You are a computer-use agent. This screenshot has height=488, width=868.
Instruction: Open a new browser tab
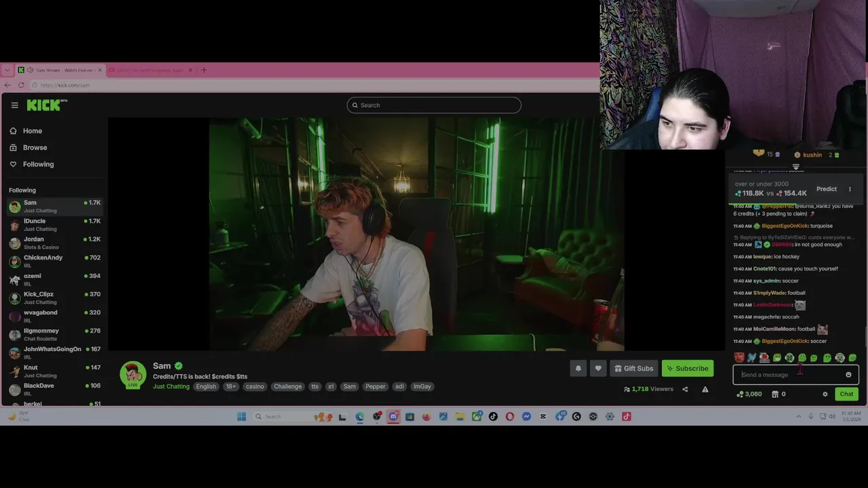[203, 70]
